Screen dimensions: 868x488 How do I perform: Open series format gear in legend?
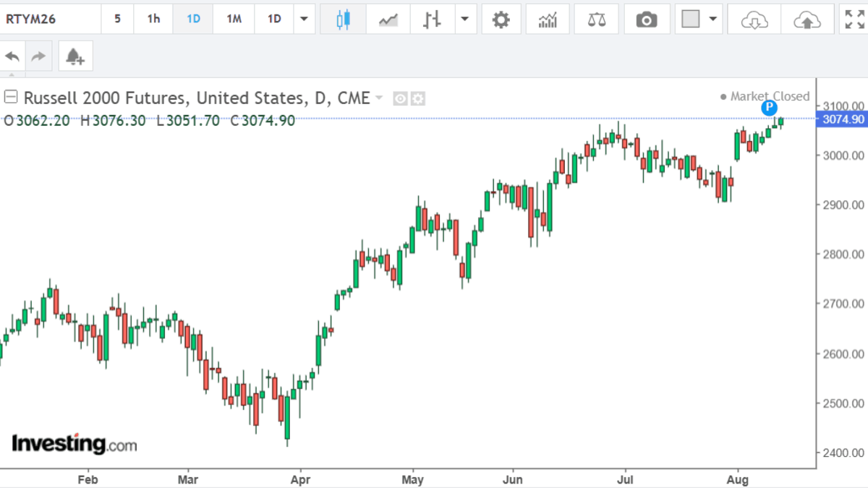click(418, 98)
